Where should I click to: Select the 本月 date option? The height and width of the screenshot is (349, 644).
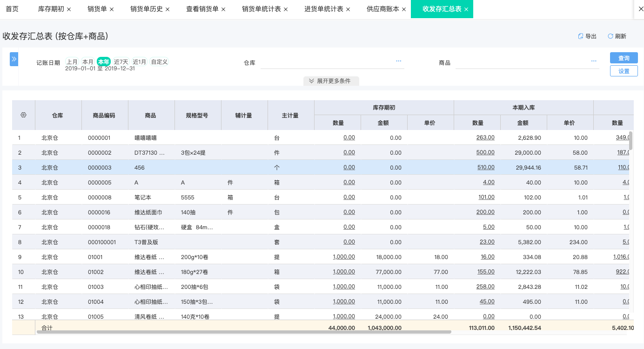click(88, 61)
